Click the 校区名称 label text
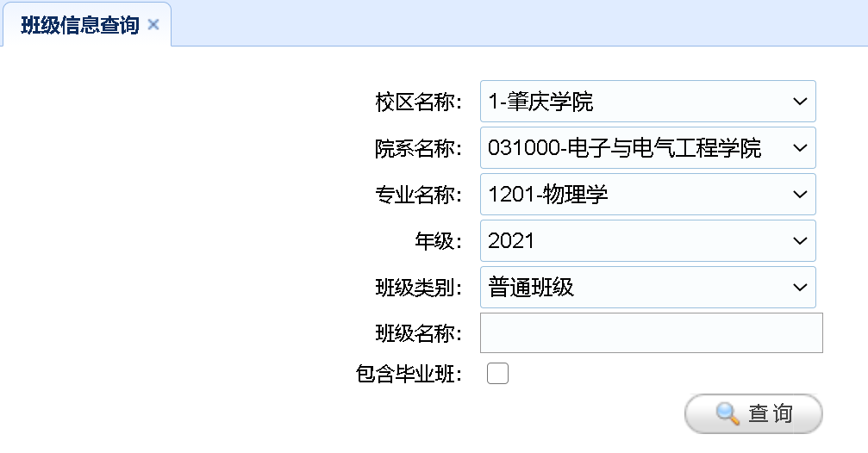The height and width of the screenshot is (453, 868). 418,102
